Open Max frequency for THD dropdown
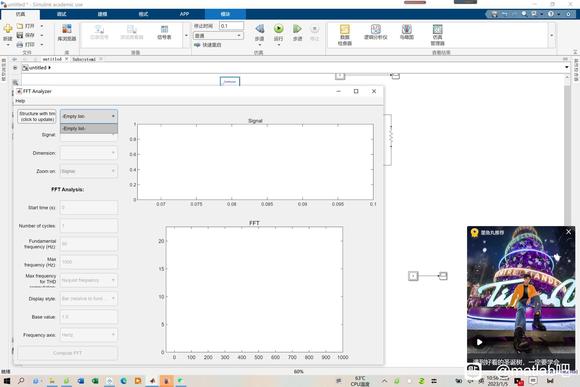580x387 pixels. coord(89,280)
